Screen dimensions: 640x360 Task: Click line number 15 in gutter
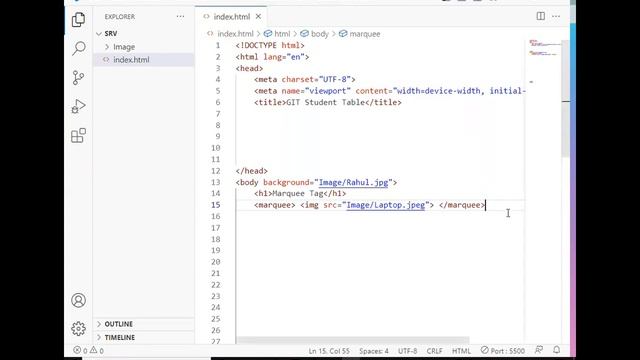coord(216,205)
